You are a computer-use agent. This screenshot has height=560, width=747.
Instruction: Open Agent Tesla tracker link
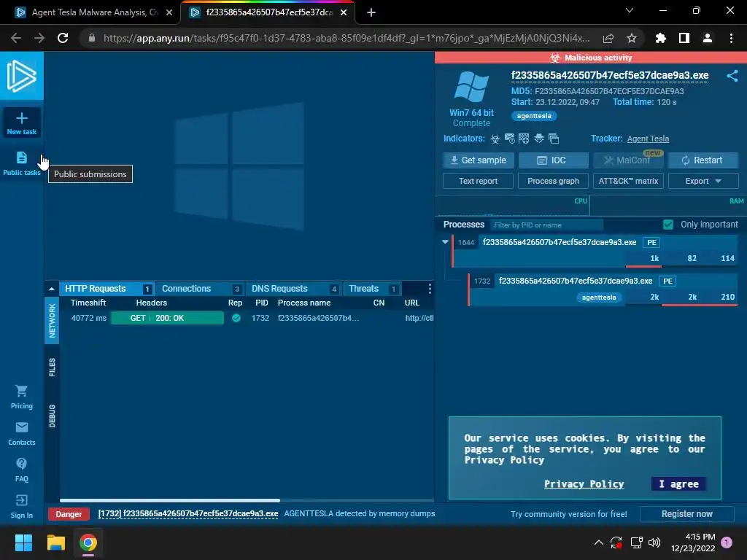coord(648,139)
